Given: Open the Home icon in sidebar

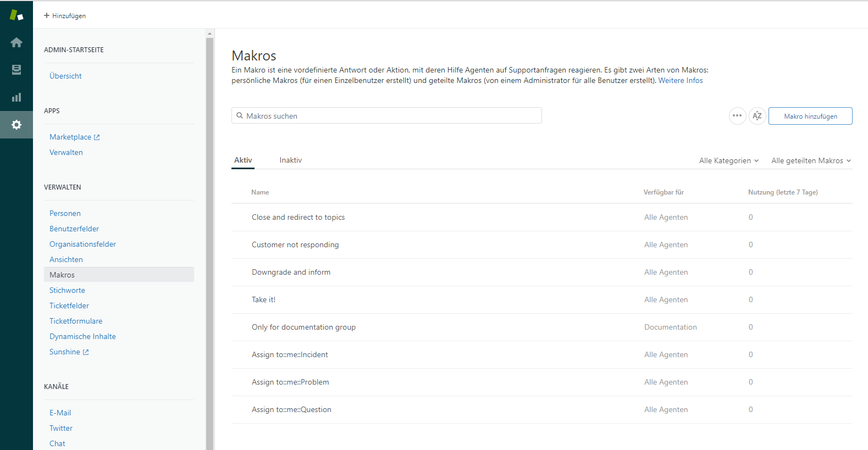Looking at the screenshot, I should tap(16, 42).
